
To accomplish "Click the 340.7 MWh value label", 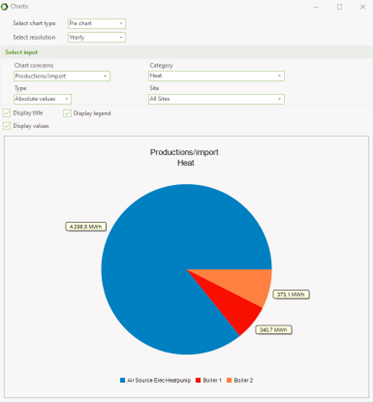I will [x=274, y=330].
